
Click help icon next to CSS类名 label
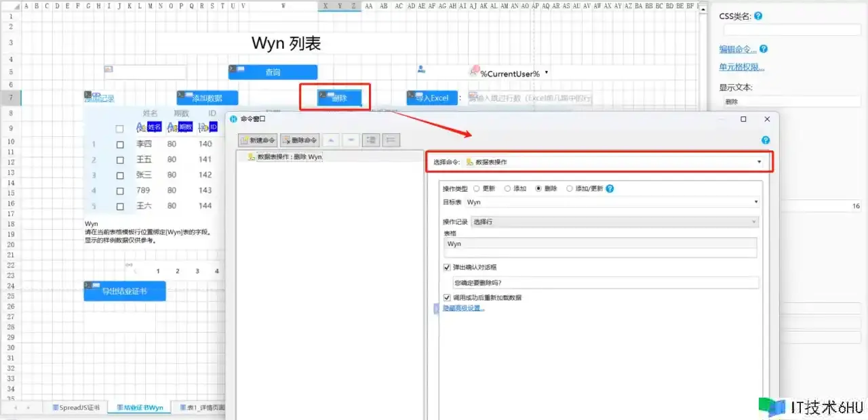[758, 16]
